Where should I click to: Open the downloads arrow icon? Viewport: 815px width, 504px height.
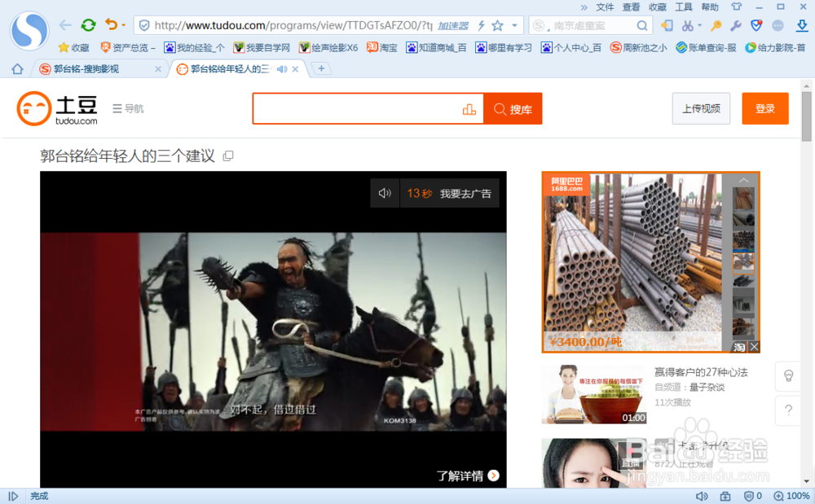[802, 25]
